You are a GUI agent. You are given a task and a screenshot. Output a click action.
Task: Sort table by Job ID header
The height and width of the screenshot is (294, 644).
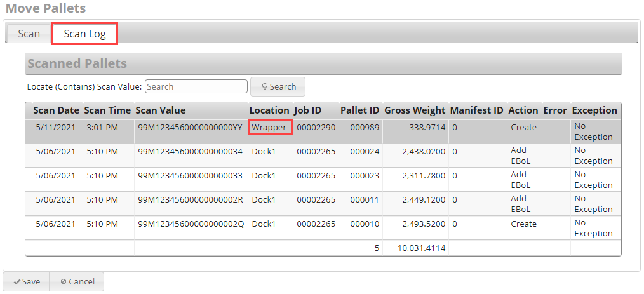(307, 110)
